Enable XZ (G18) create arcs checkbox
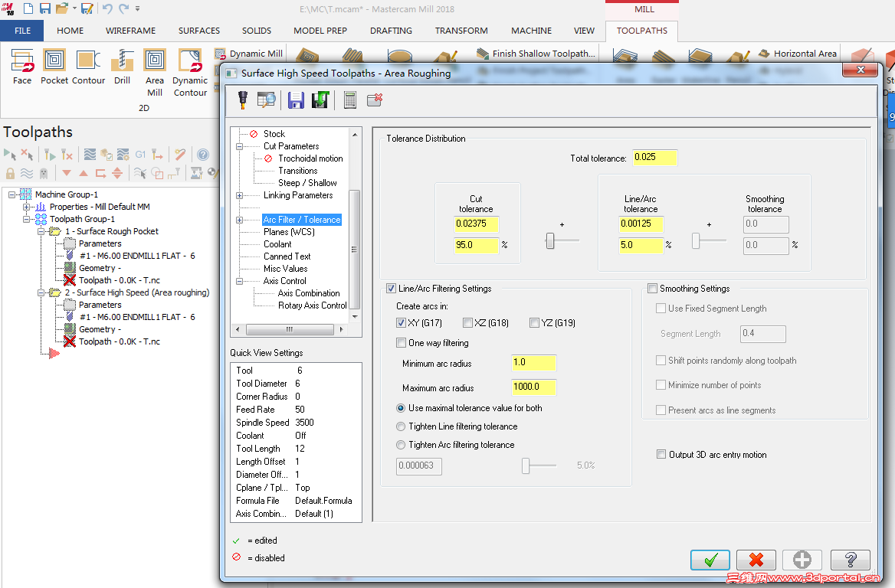This screenshot has width=895, height=588. [467, 323]
